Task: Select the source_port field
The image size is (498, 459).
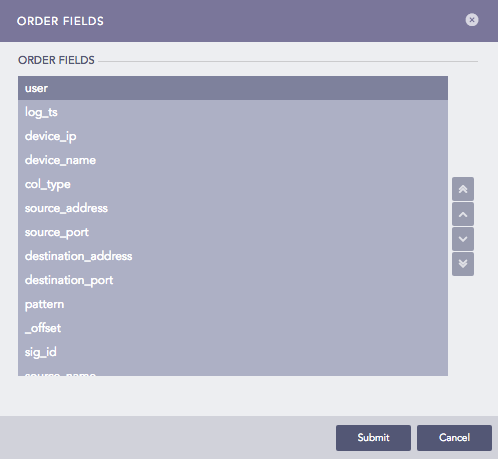Action: (x=233, y=232)
